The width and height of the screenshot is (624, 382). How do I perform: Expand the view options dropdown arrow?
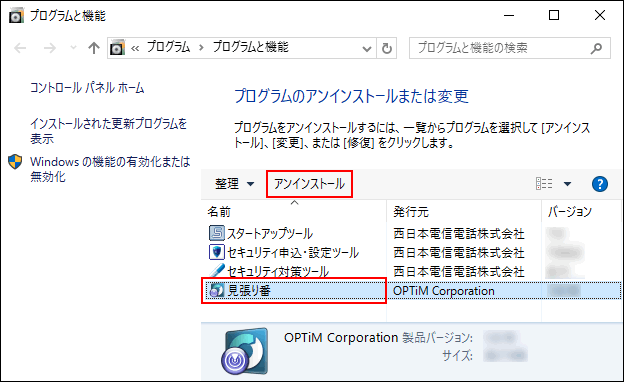point(567,184)
